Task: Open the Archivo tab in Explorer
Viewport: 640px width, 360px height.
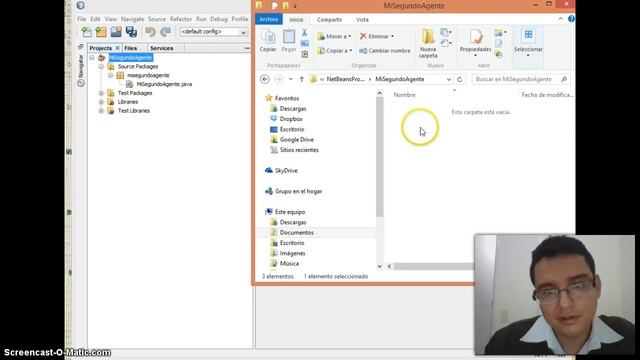Action: [x=269, y=19]
